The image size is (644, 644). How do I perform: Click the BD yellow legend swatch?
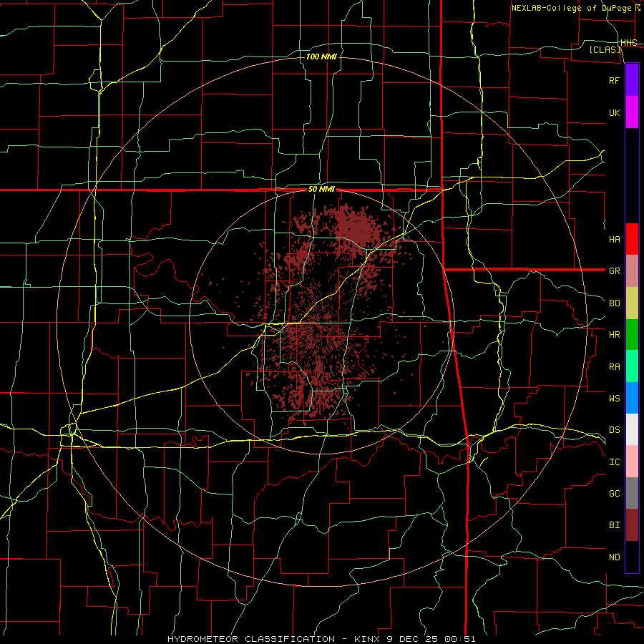[x=632, y=303]
